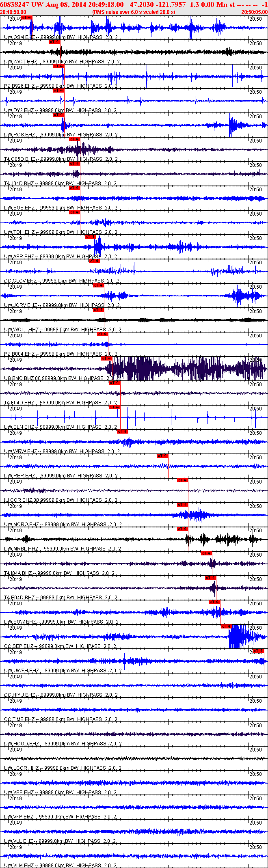The width and height of the screenshot is (268, 868).
Task: Select the 20:48:58.00 start time label
Action: coord(13,12)
